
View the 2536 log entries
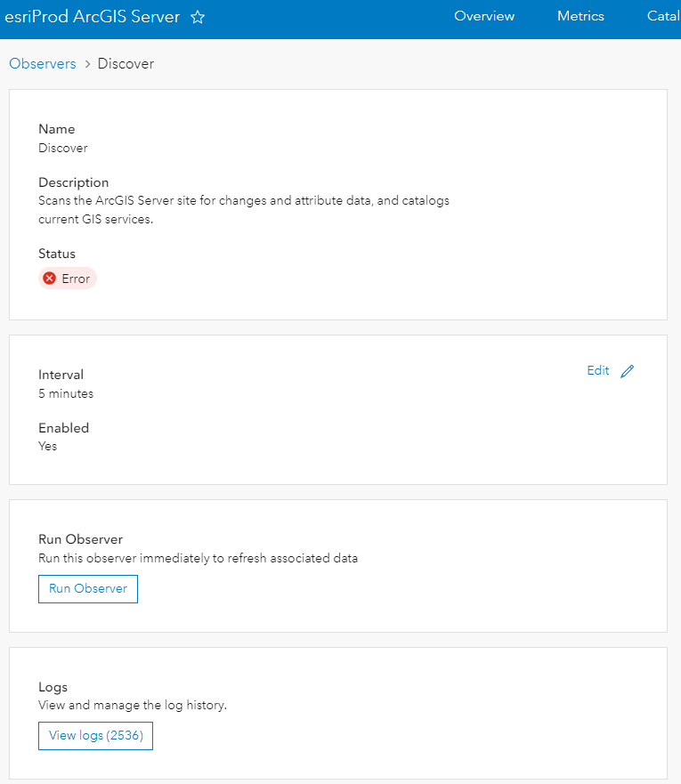click(95, 736)
